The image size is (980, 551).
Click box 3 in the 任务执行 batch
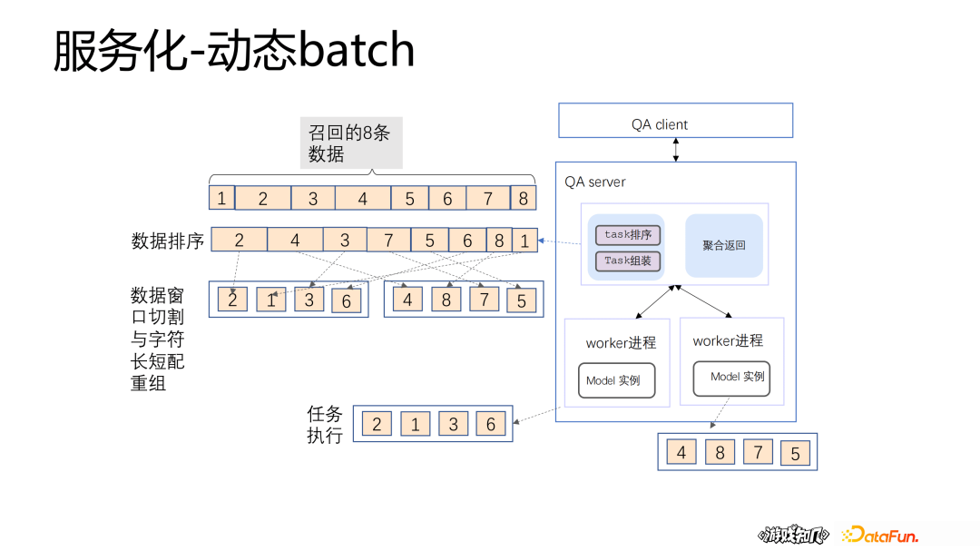[x=453, y=424]
